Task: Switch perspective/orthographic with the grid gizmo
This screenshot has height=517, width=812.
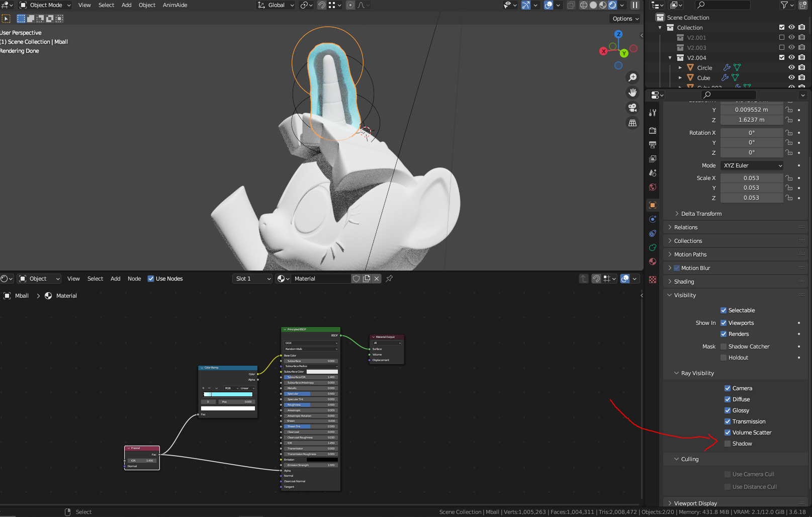Action: [633, 123]
